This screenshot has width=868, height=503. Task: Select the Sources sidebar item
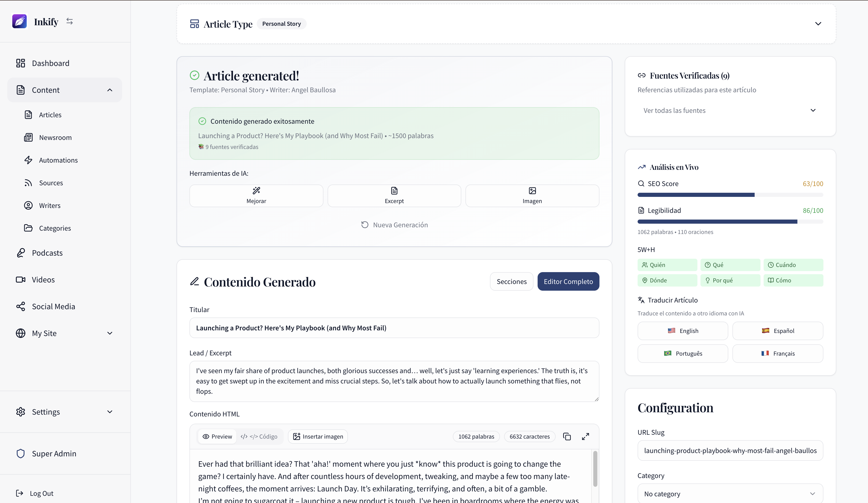[x=51, y=182]
